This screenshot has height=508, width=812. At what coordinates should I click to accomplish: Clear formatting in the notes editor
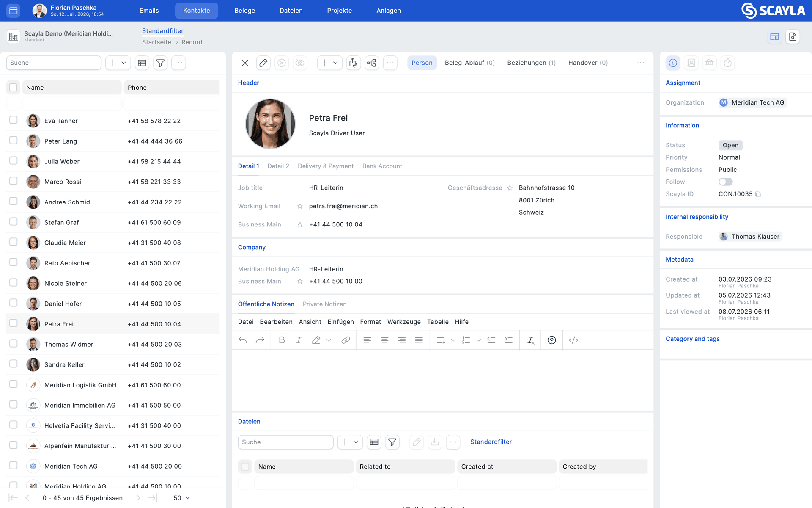point(531,340)
